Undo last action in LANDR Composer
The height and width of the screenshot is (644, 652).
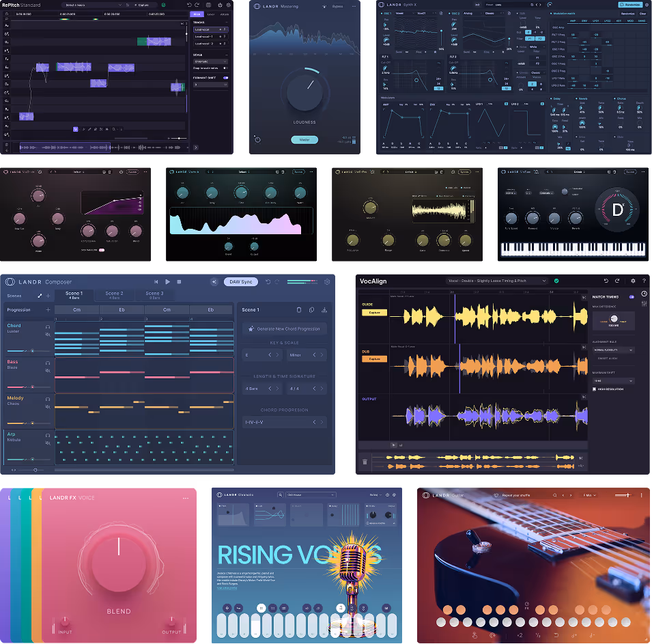(x=268, y=281)
